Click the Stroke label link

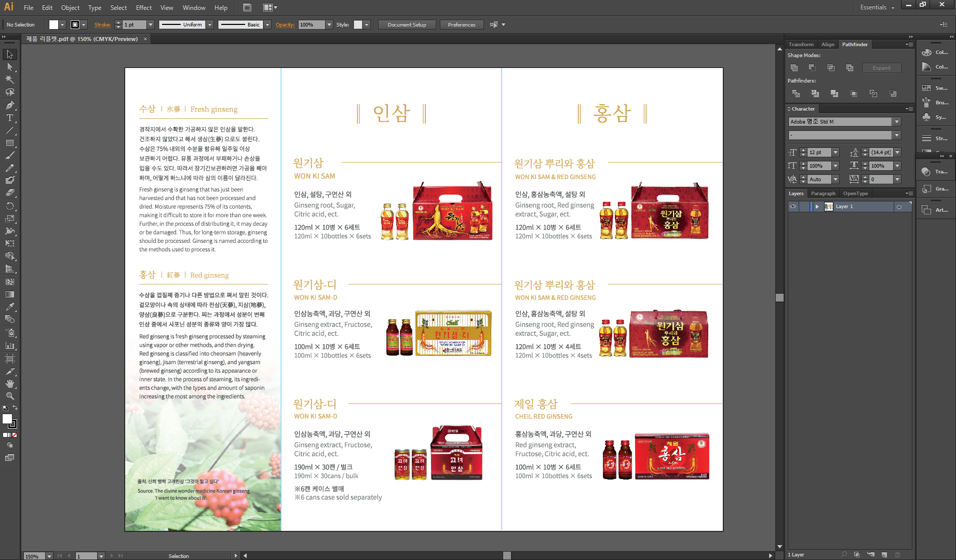coord(102,24)
